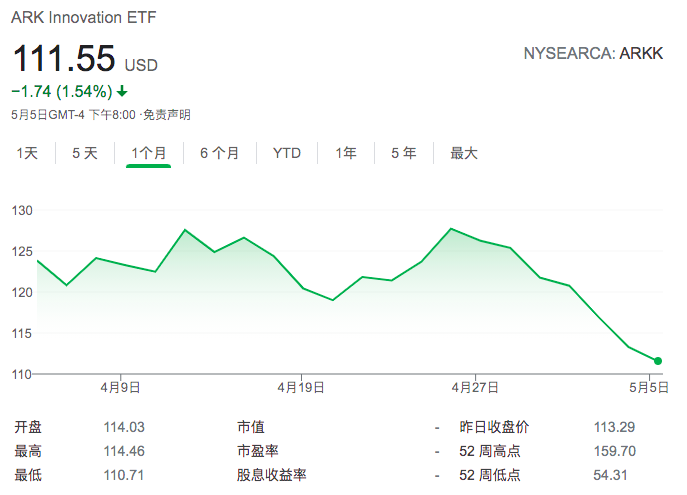This screenshot has width=687, height=495.
Task: Click the 最高 value 114.46
Action: pyautogui.click(x=124, y=451)
